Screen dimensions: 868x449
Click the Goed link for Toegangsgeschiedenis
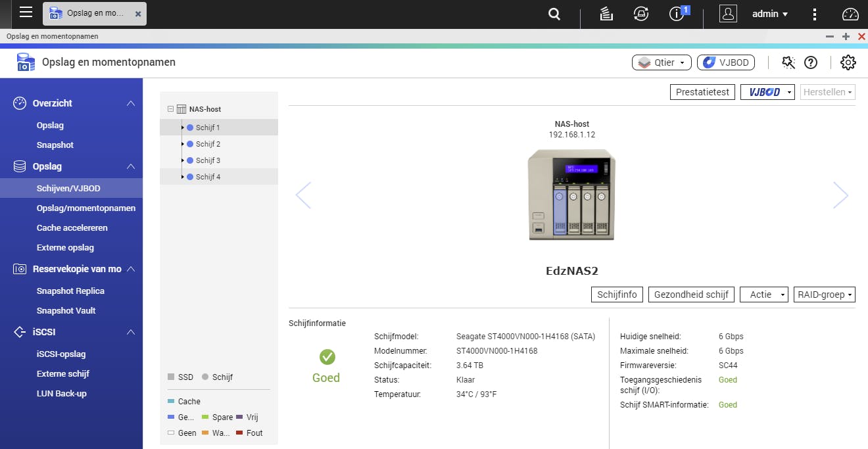(728, 380)
